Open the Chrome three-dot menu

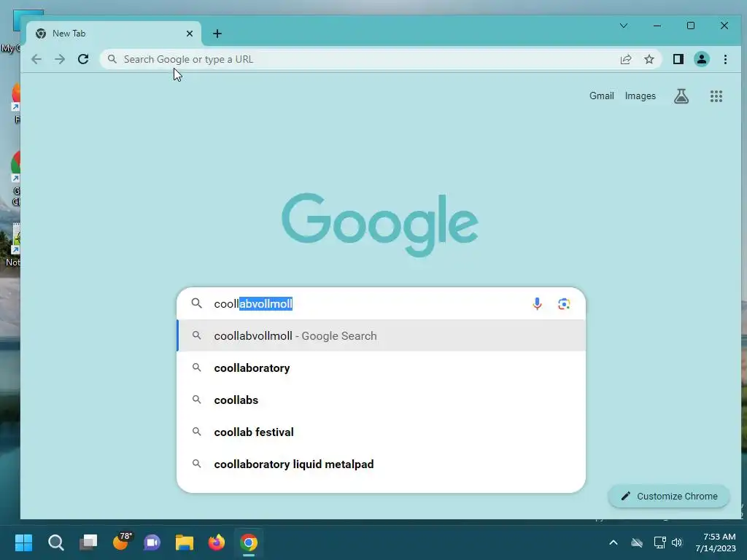click(x=725, y=59)
